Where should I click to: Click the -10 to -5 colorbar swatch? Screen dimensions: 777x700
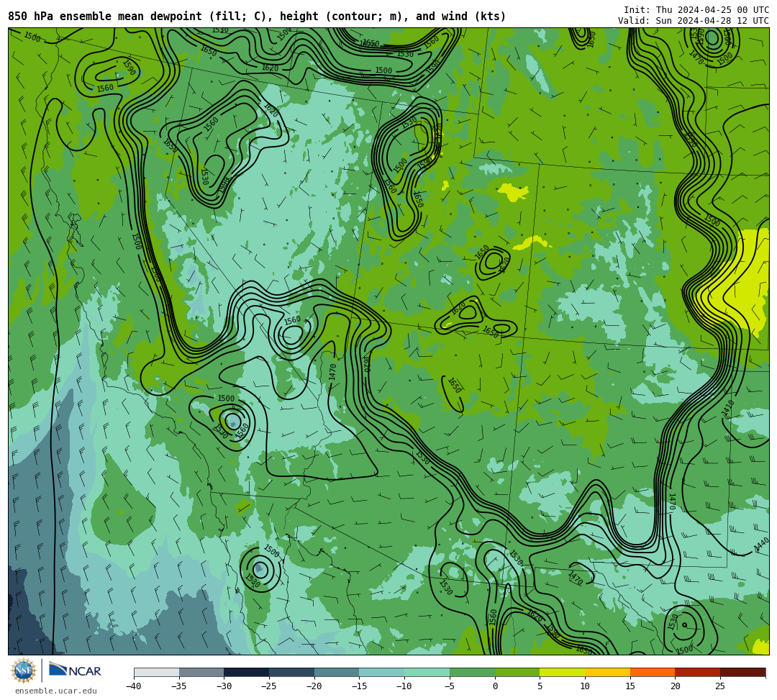[x=427, y=672]
